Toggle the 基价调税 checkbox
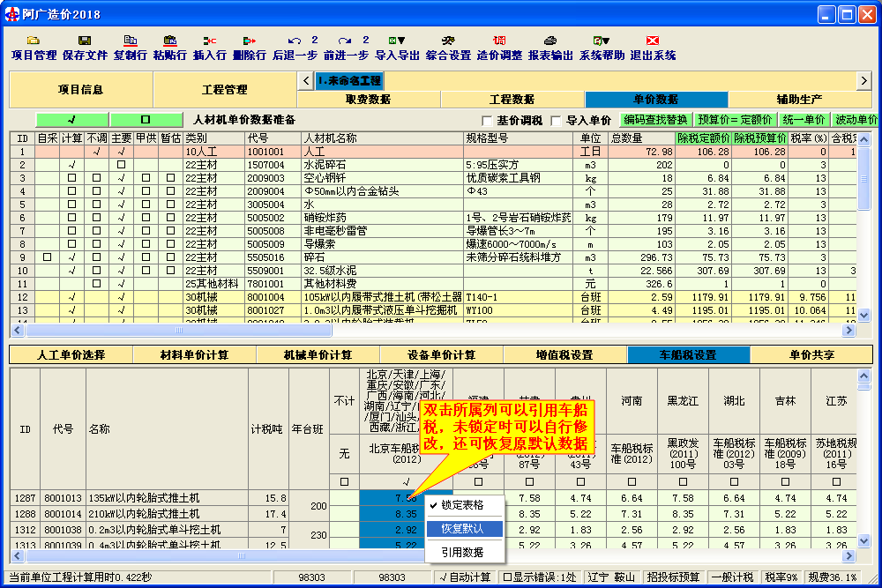 pyautogui.click(x=487, y=121)
